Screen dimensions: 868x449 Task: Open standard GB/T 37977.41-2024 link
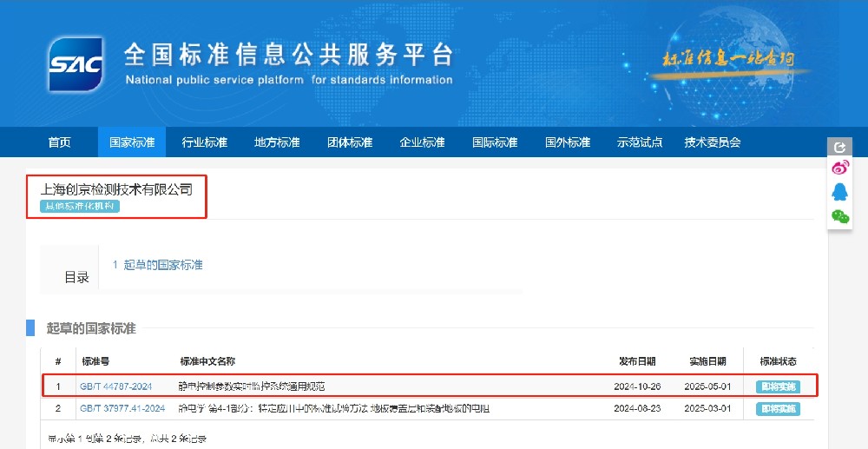122,408
